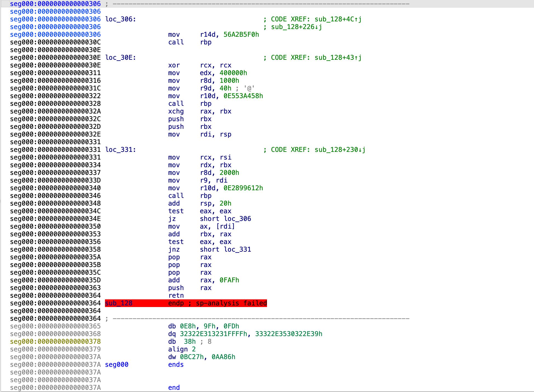Click the yellow address seg000:0000000000000378
The height and width of the screenshot is (392, 534).
point(55,342)
